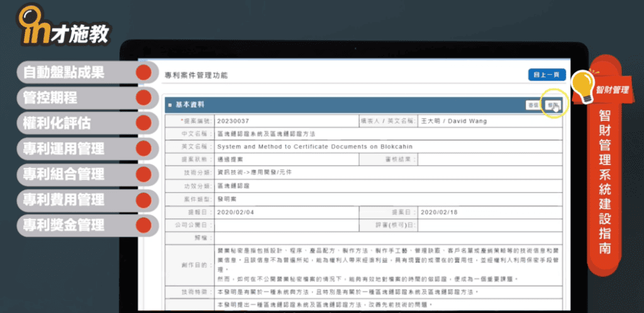The width and height of the screenshot is (644, 313).
Task: Click the edit button circled in yellow
Action: (x=553, y=105)
